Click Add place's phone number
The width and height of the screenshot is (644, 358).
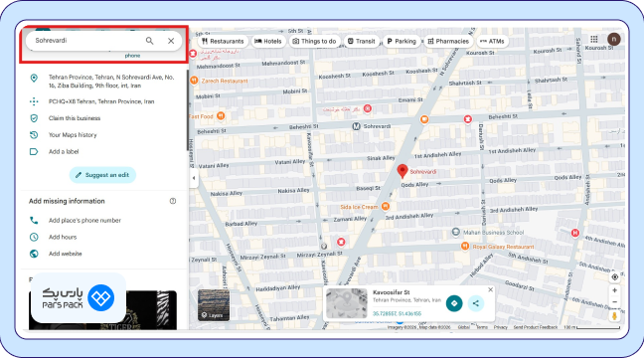click(84, 221)
